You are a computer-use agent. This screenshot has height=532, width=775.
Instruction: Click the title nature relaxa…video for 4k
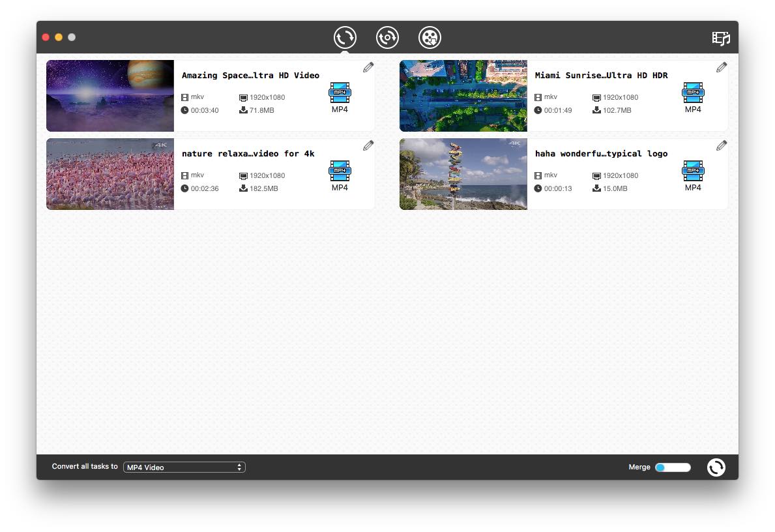[x=248, y=153]
